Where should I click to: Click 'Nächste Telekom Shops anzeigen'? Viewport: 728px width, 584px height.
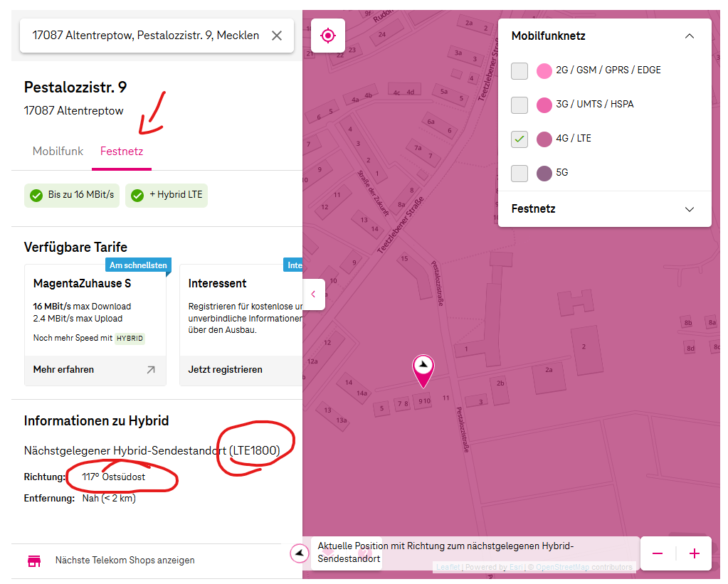pyautogui.click(x=125, y=561)
